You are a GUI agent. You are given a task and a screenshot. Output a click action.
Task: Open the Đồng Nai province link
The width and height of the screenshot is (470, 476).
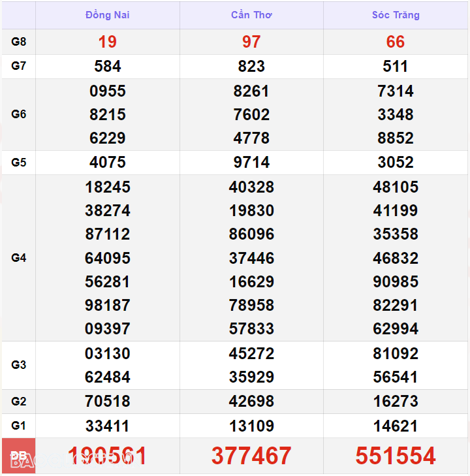pyautogui.click(x=108, y=15)
